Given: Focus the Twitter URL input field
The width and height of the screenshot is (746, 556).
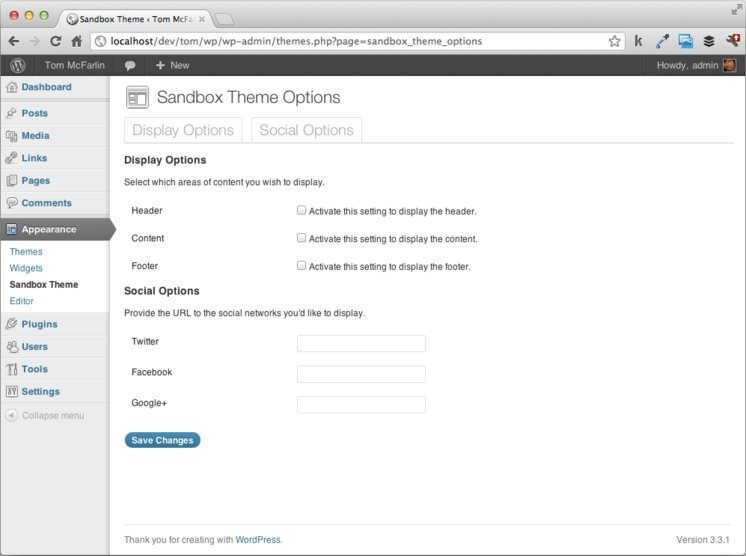Looking at the screenshot, I should [x=361, y=343].
